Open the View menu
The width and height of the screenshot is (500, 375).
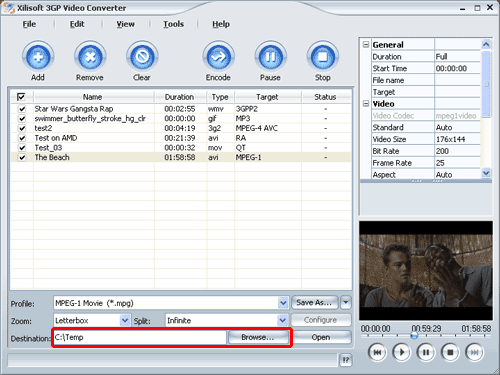click(x=125, y=24)
